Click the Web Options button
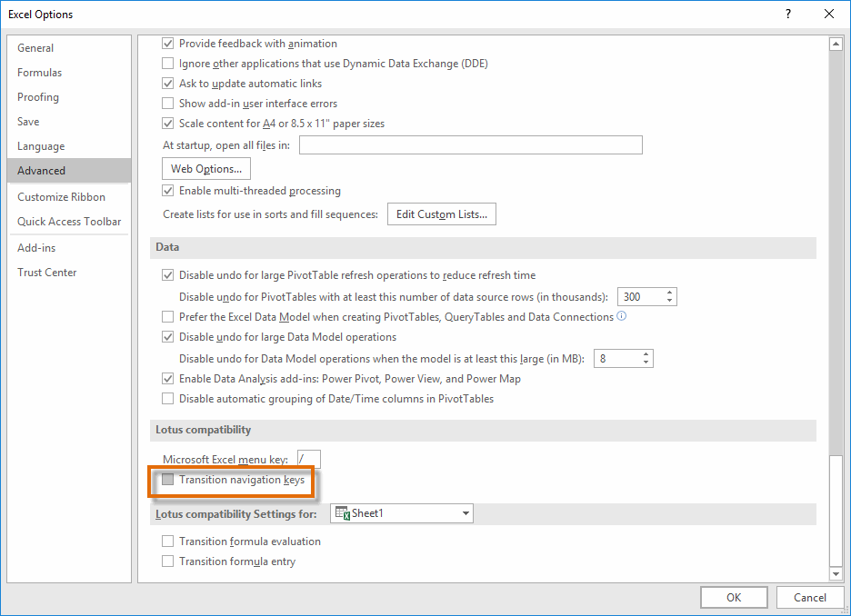 tap(206, 169)
